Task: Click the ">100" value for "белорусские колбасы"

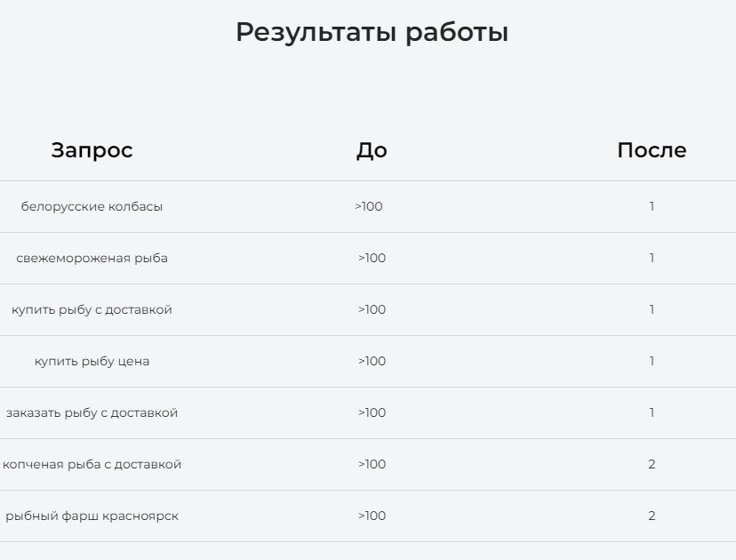Action: click(x=369, y=207)
